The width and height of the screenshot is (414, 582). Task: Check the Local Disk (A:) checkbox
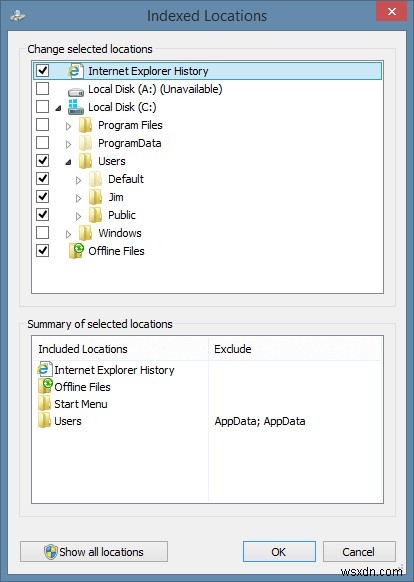click(x=43, y=89)
